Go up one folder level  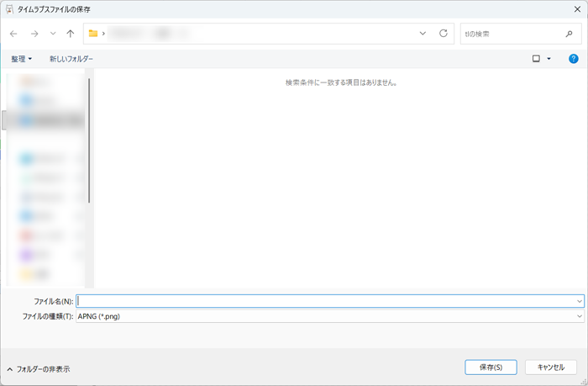pyautogui.click(x=71, y=34)
